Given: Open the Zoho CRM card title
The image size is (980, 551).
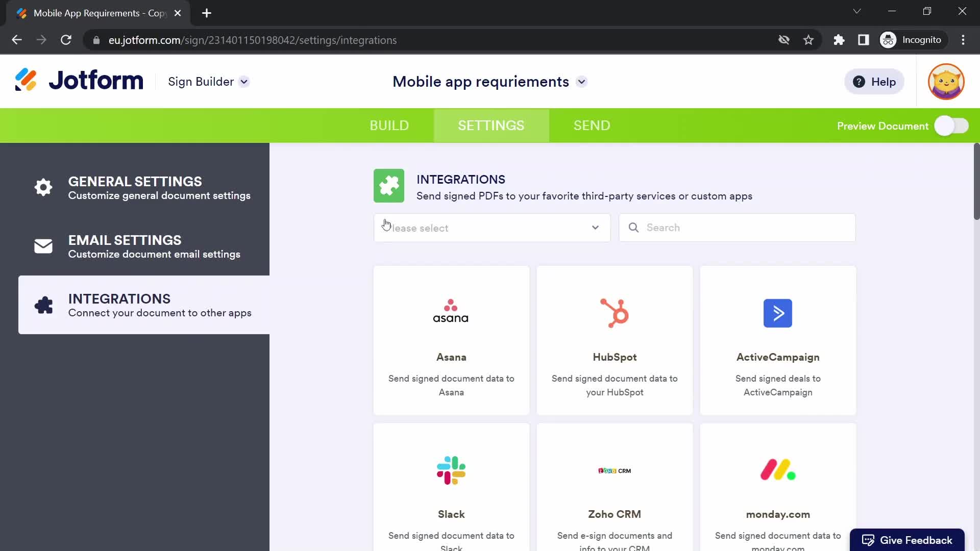Looking at the screenshot, I should coord(615,514).
